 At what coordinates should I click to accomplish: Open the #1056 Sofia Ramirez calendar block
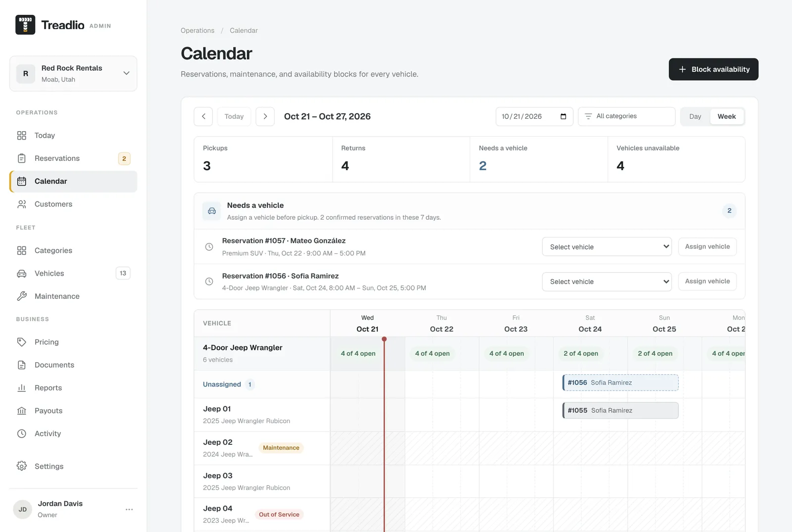[x=620, y=383]
